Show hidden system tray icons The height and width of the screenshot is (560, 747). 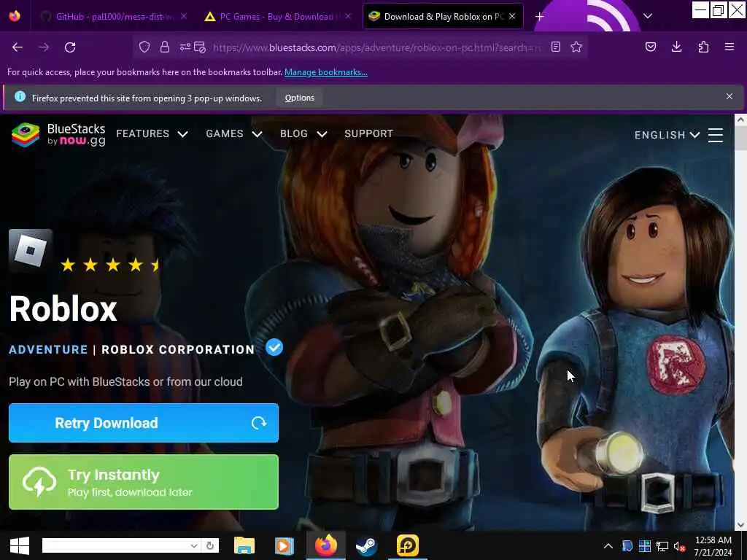[x=608, y=546]
